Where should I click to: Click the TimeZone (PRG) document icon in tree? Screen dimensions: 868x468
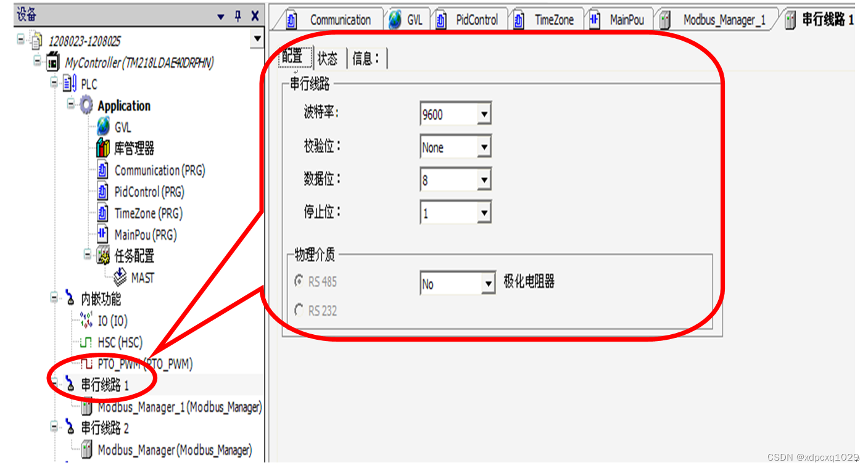coord(103,213)
